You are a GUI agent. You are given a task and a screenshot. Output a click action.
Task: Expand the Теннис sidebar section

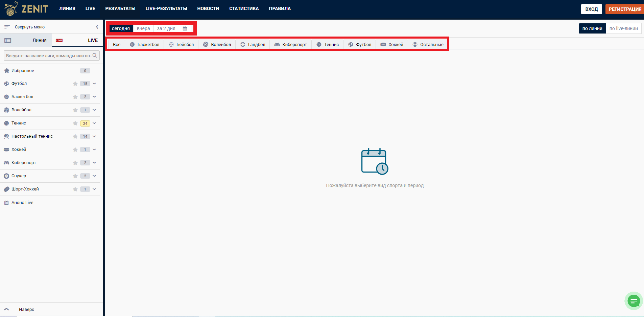[94, 123]
